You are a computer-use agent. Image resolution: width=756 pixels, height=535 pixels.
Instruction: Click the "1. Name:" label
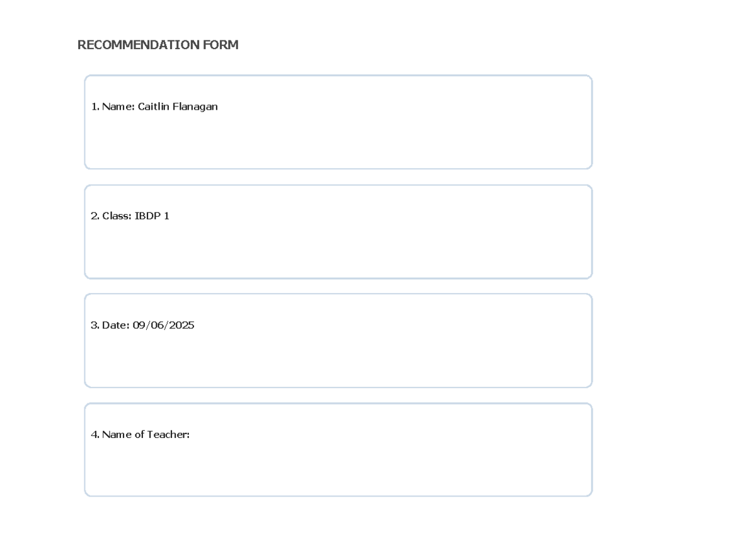pyautogui.click(x=113, y=107)
